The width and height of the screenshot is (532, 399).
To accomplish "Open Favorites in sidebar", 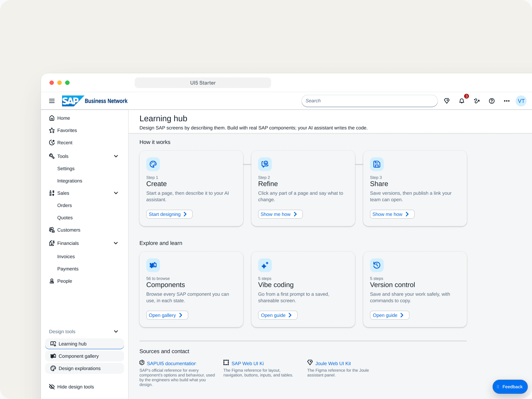I will (85, 130).
